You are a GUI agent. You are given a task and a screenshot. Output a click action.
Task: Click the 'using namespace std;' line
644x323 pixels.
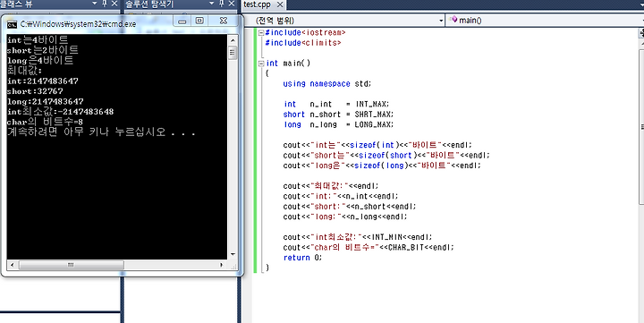point(327,84)
